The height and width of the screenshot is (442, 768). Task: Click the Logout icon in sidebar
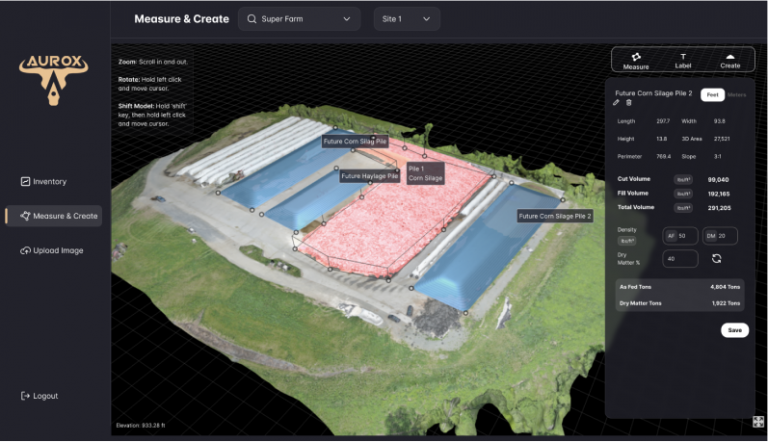pyautogui.click(x=25, y=396)
